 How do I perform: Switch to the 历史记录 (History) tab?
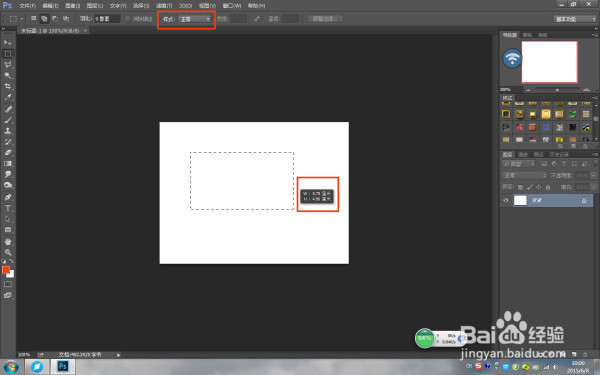pos(559,154)
